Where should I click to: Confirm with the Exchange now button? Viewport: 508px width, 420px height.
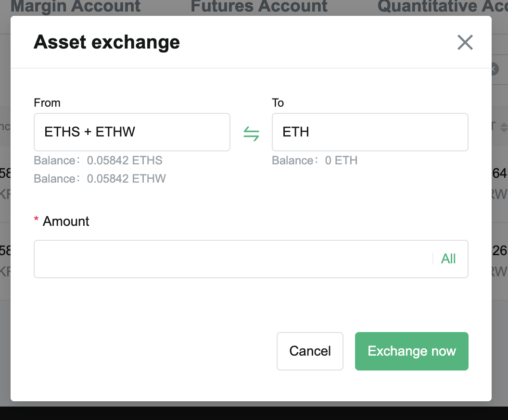click(411, 351)
